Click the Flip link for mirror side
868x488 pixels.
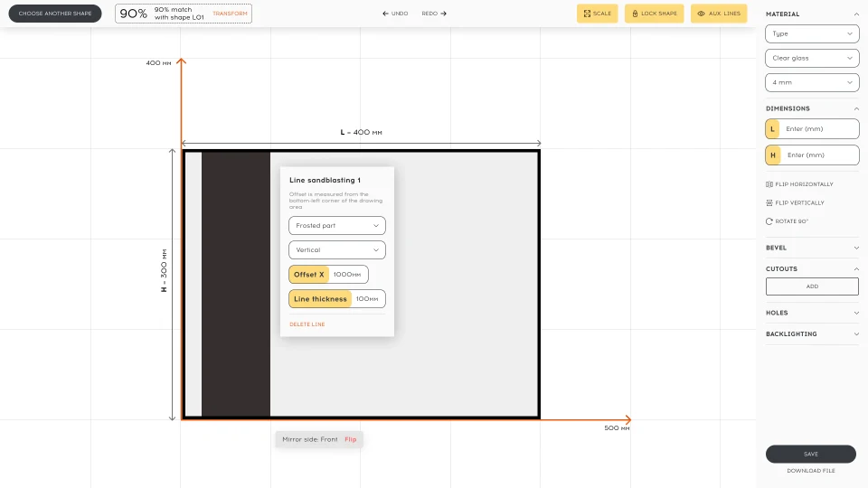click(x=351, y=439)
